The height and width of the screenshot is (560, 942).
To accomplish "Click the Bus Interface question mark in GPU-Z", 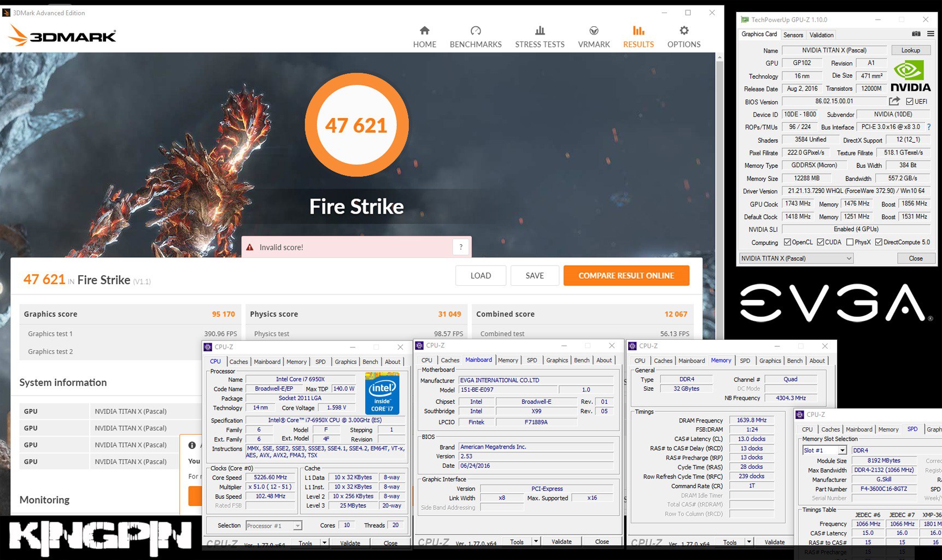I will tap(928, 127).
